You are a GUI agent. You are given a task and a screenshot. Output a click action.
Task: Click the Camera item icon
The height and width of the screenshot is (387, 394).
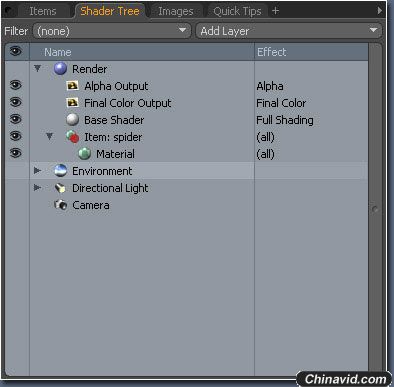[61, 205]
